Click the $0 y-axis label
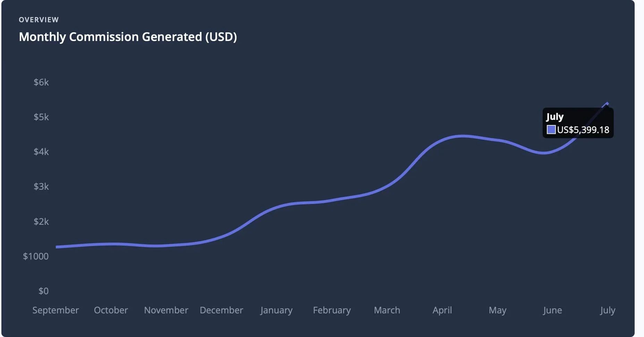This screenshot has height=337, width=644. (43, 291)
